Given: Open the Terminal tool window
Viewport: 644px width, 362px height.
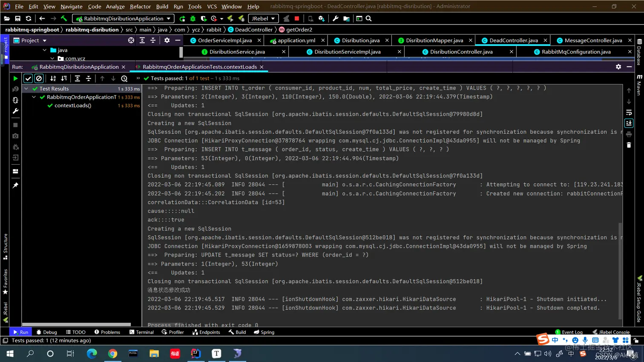Looking at the screenshot, I should 141,332.
